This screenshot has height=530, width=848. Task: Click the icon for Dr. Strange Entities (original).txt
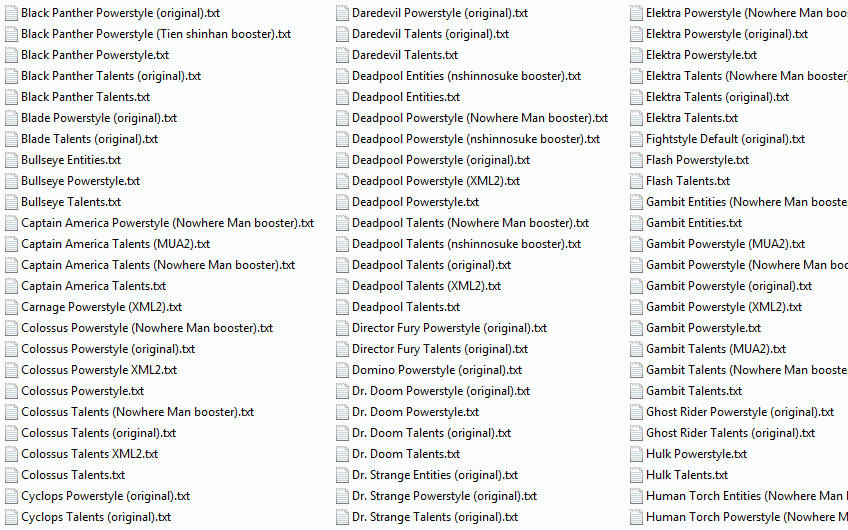click(x=342, y=475)
